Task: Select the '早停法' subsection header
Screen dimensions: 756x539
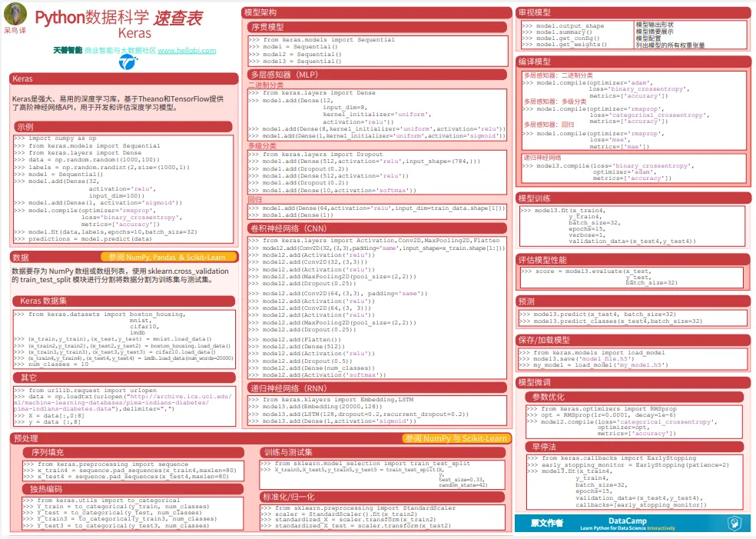Action: coord(635,447)
